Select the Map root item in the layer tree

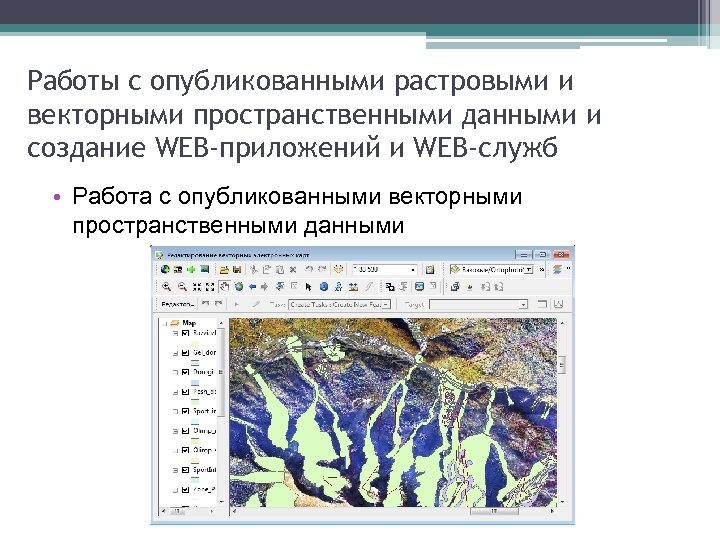(x=189, y=323)
